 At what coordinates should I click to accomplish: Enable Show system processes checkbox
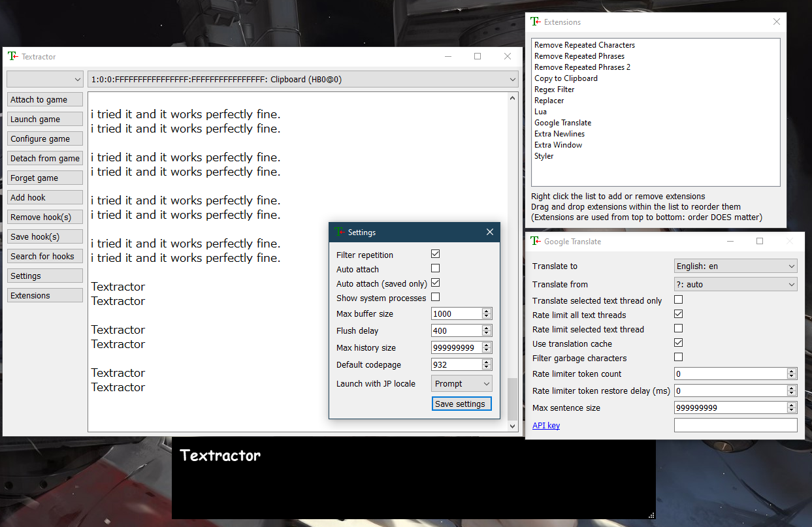pyautogui.click(x=436, y=296)
